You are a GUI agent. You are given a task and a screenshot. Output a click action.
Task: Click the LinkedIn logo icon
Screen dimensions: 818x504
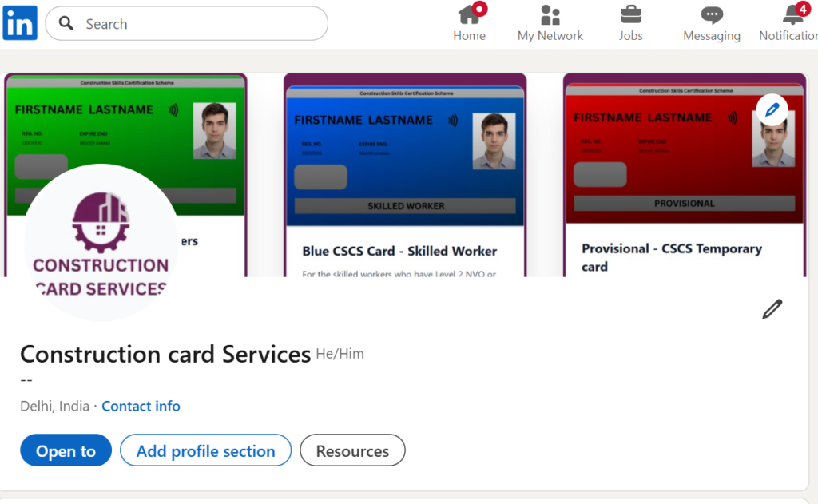coord(20,22)
